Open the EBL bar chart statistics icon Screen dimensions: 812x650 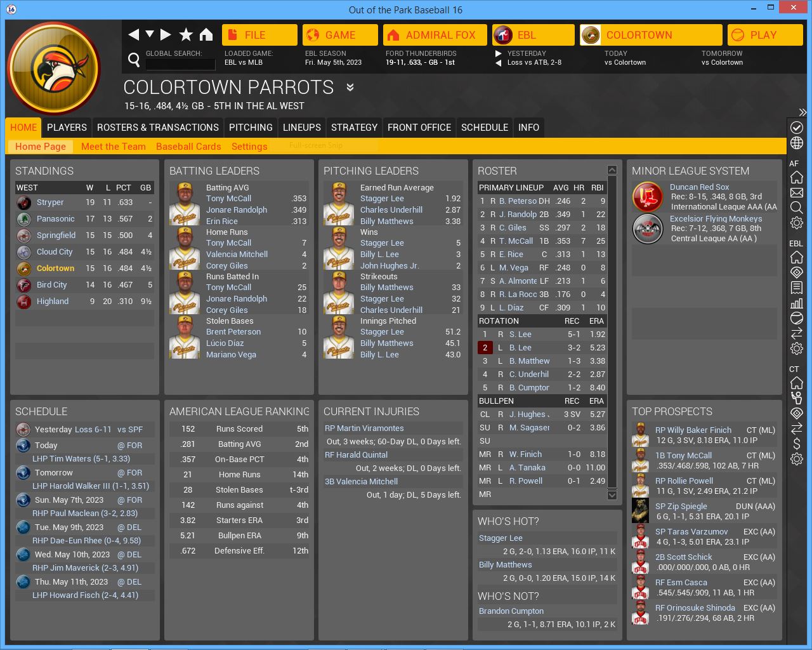click(x=796, y=303)
